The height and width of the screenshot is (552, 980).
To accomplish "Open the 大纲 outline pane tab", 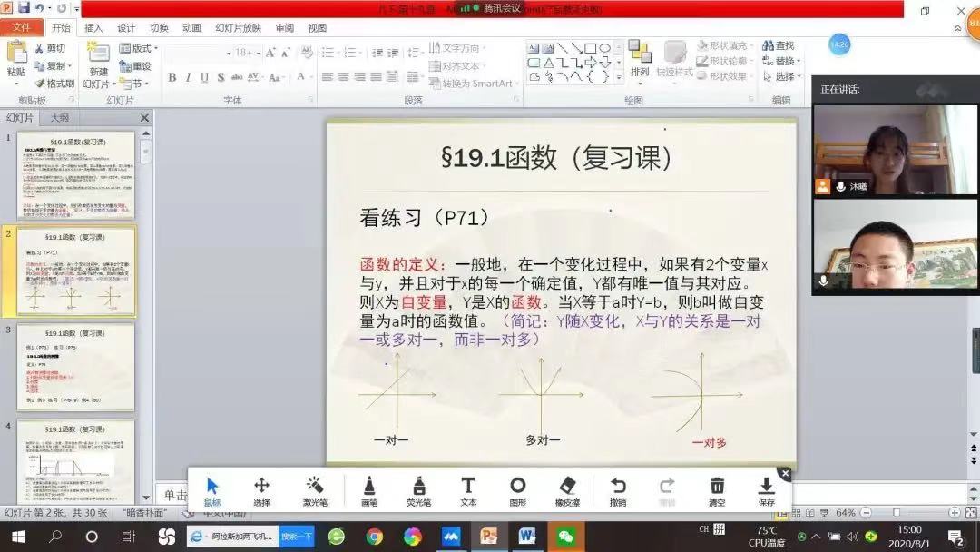I will coord(59,118).
